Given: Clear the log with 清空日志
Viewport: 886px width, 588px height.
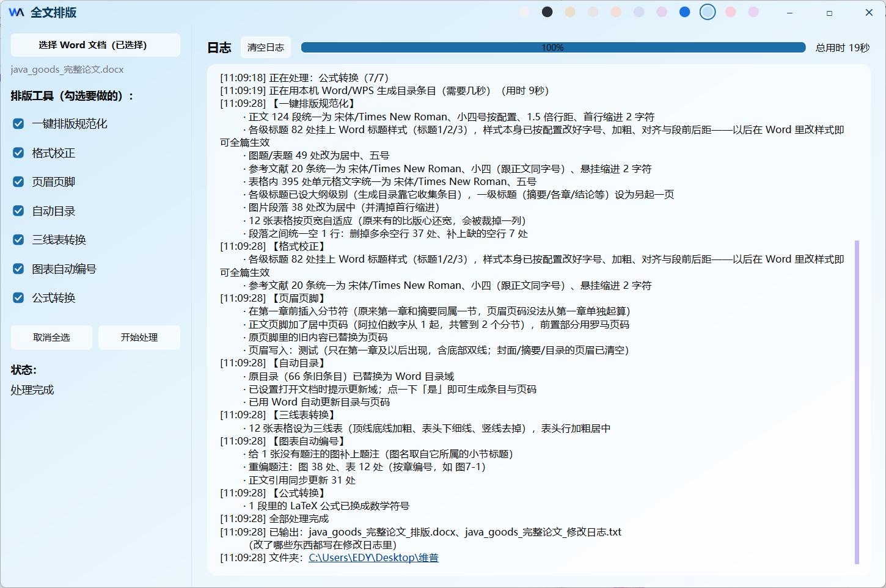Looking at the screenshot, I should coord(266,48).
